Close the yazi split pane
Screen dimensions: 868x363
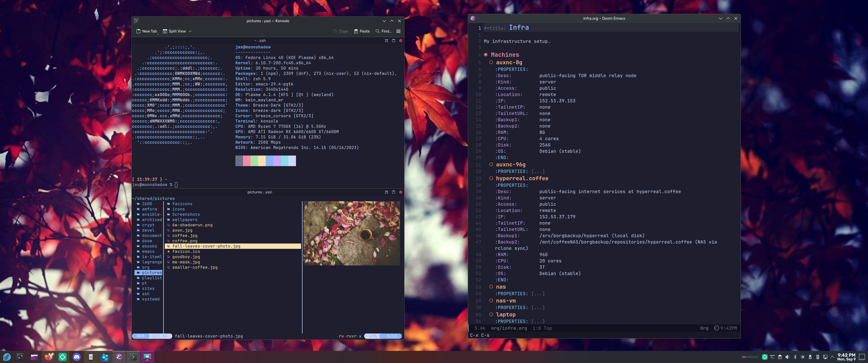click(401, 192)
